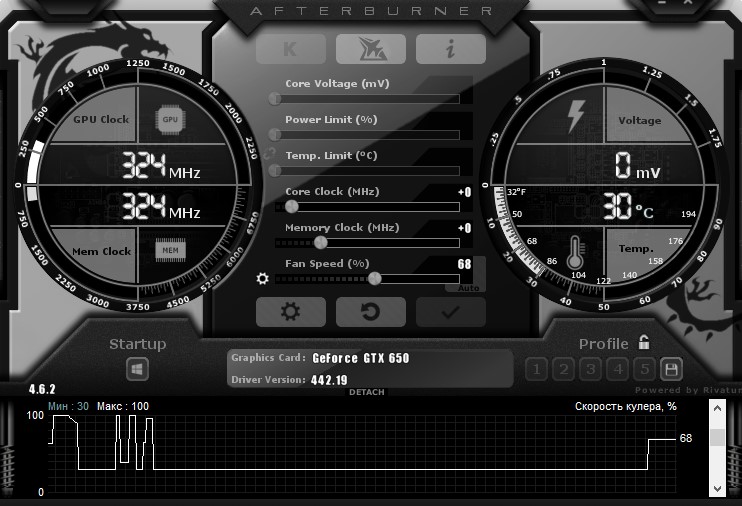Viewport: 742px width, 506px height.
Task: Open the Kombustor K button
Action: (291, 49)
